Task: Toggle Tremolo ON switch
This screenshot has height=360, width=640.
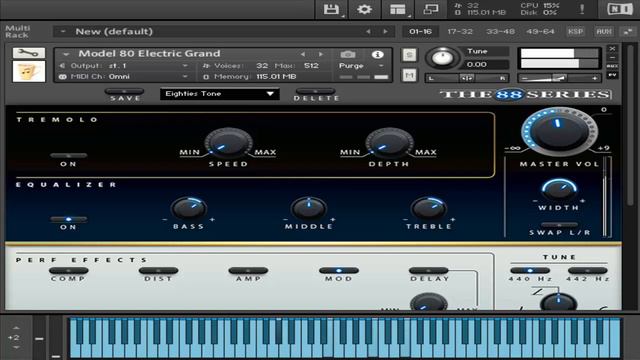Action: click(68, 156)
